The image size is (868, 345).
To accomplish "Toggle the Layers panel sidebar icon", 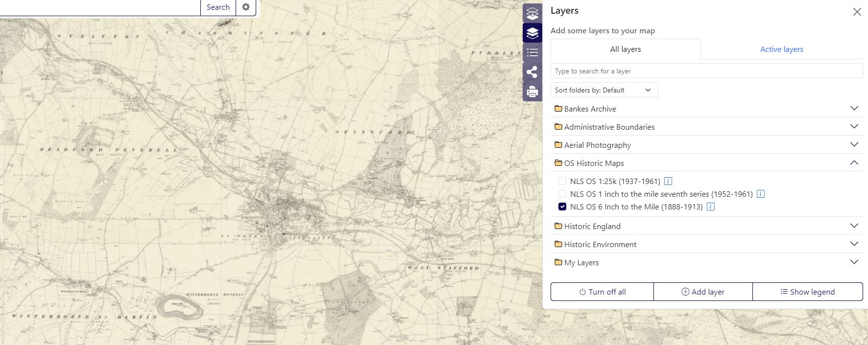I will tap(532, 33).
